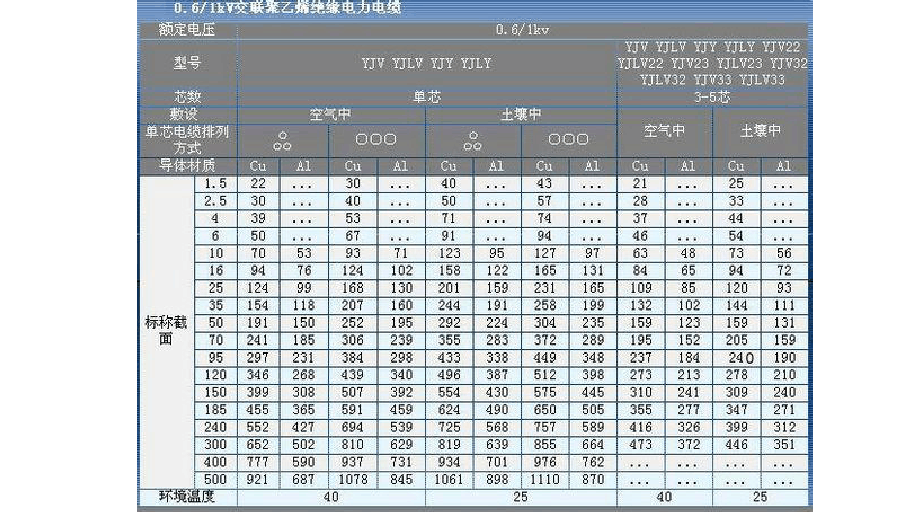The width and height of the screenshot is (917, 512).
Task: Click the value 496 in the 120 row
Action: [x=449, y=375]
